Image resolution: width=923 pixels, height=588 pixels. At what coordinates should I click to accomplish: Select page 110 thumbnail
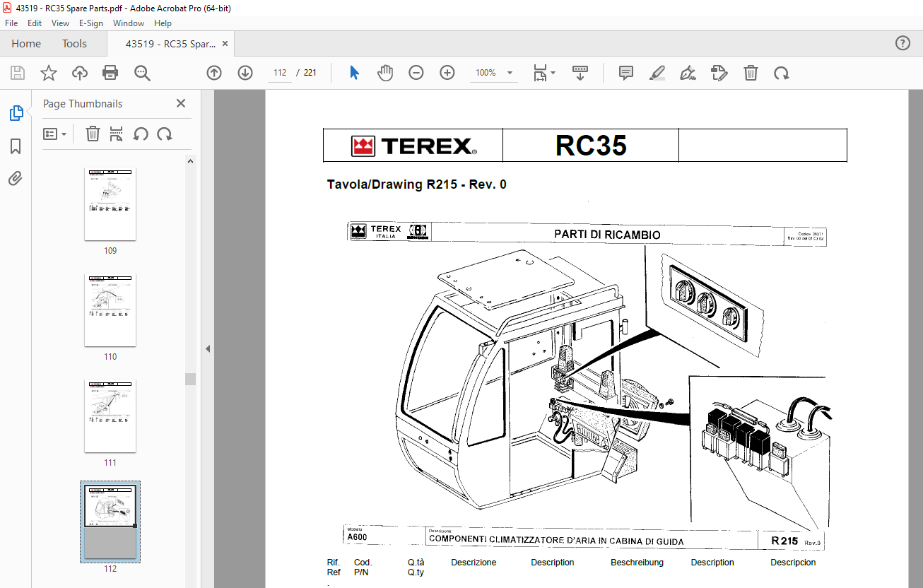click(110, 311)
